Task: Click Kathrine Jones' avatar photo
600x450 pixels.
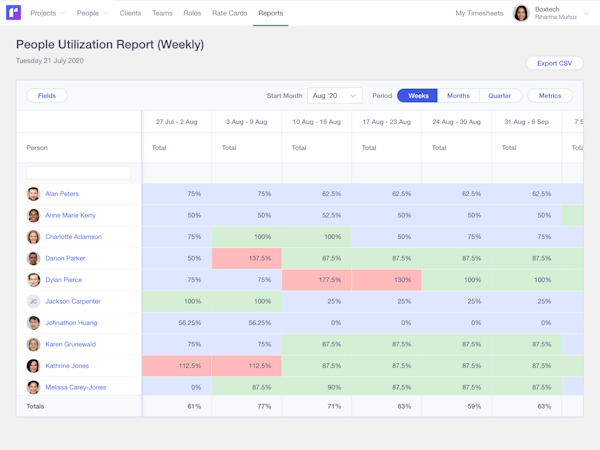Action: (x=33, y=366)
